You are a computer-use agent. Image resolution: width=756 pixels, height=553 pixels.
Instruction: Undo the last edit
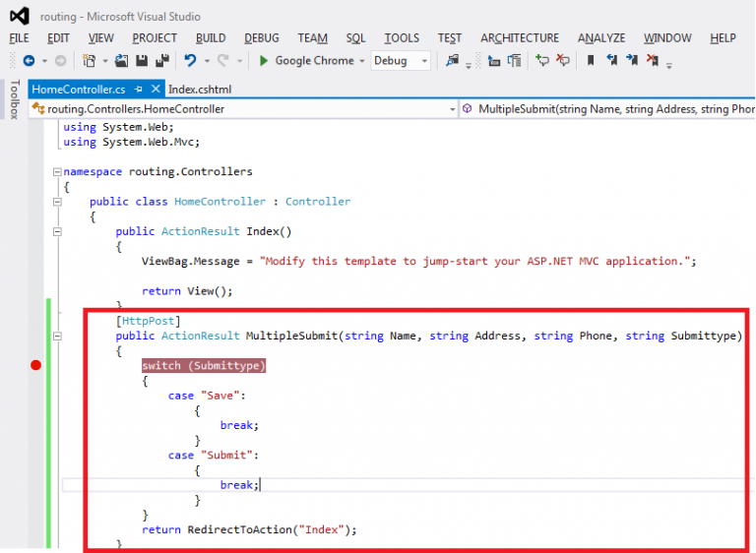(x=190, y=61)
